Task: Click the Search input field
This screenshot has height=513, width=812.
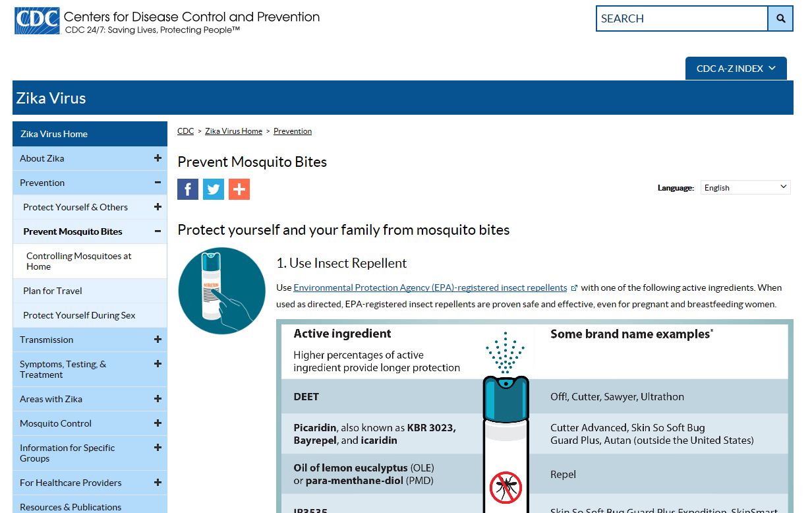Action: [x=681, y=18]
